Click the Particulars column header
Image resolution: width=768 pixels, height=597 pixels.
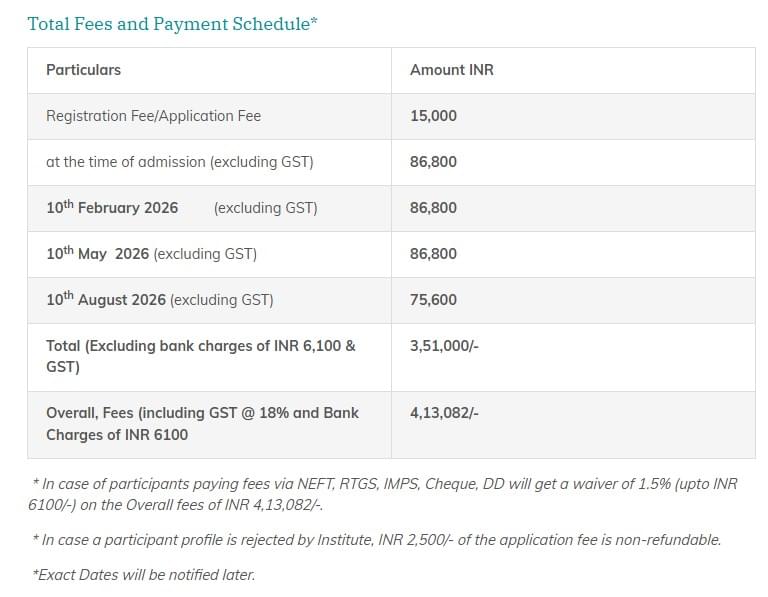pyautogui.click(x=83, y=70)
